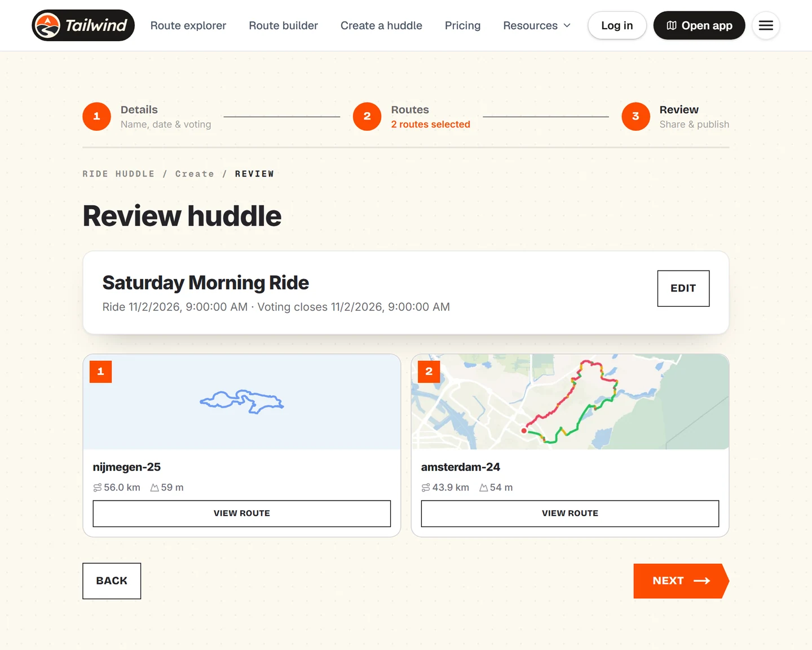Click the Tailwind logo
Viewport: 812px width, 650px height.
point(83,25)
